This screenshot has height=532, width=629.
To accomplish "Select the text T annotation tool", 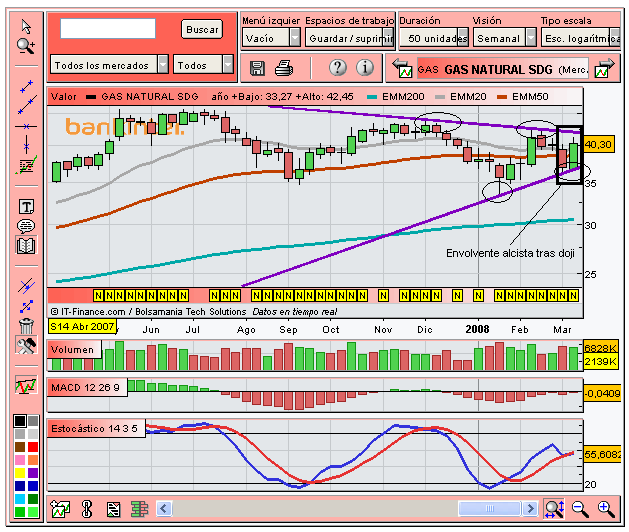I will click(x=26, y=207).
